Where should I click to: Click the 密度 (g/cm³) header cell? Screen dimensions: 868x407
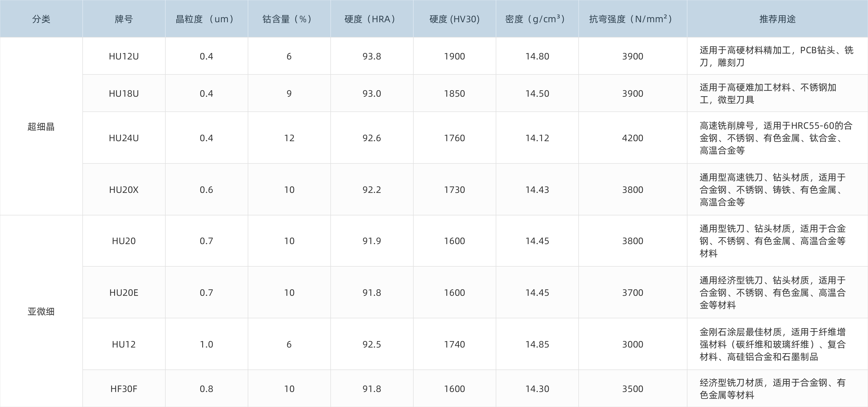coord(537,19)
